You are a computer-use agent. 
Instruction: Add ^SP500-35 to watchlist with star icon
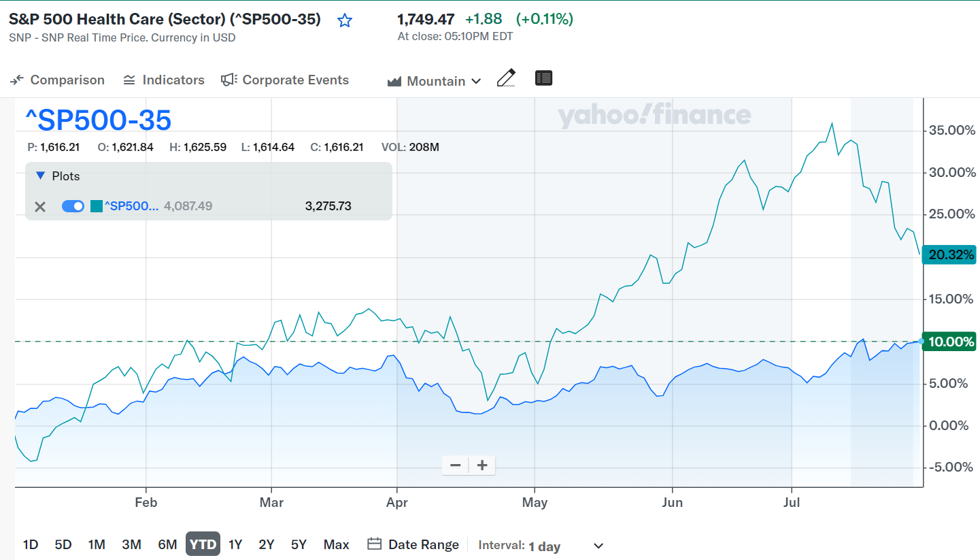[x=345, y=20]
